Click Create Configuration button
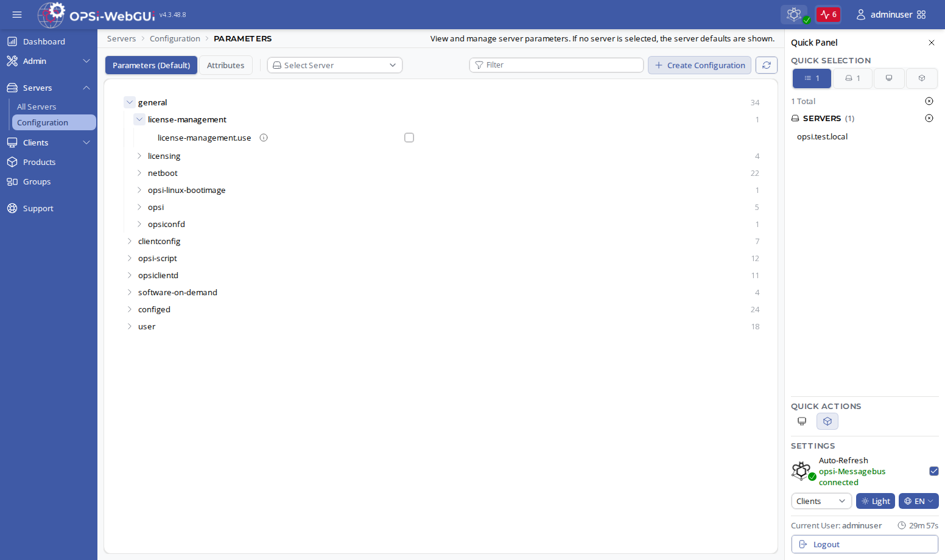Screen dimensions: 945x560 (700, 65)
